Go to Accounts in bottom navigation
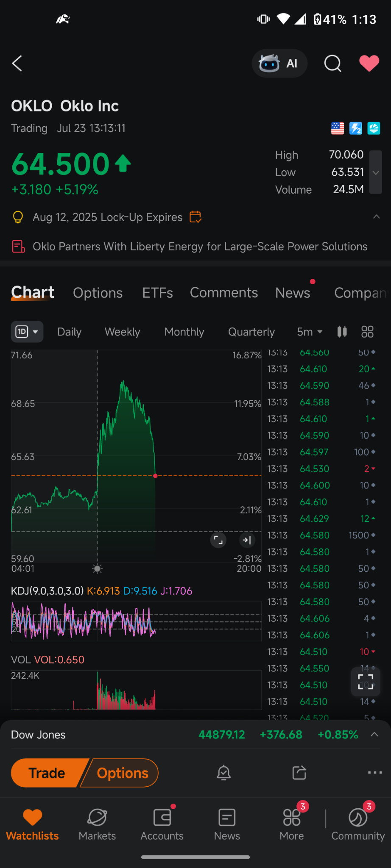Image resolution: width=391 pixels, height=868 pixels. click(162, 824)
